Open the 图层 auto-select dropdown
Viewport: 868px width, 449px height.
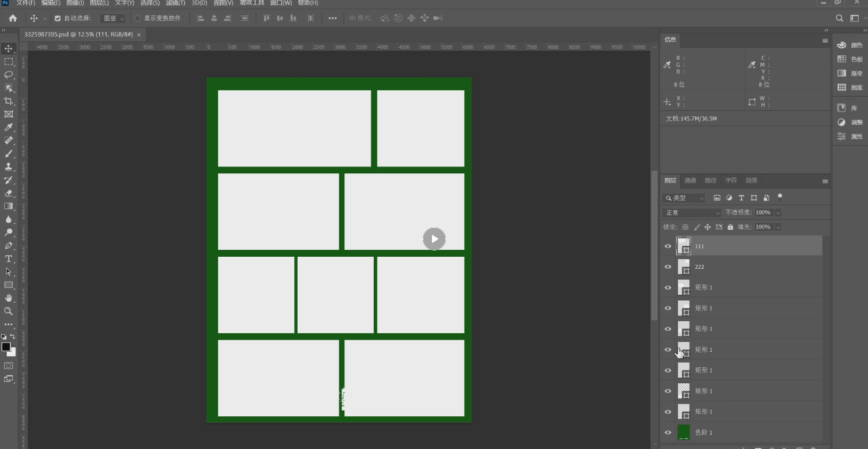(113, 18)
